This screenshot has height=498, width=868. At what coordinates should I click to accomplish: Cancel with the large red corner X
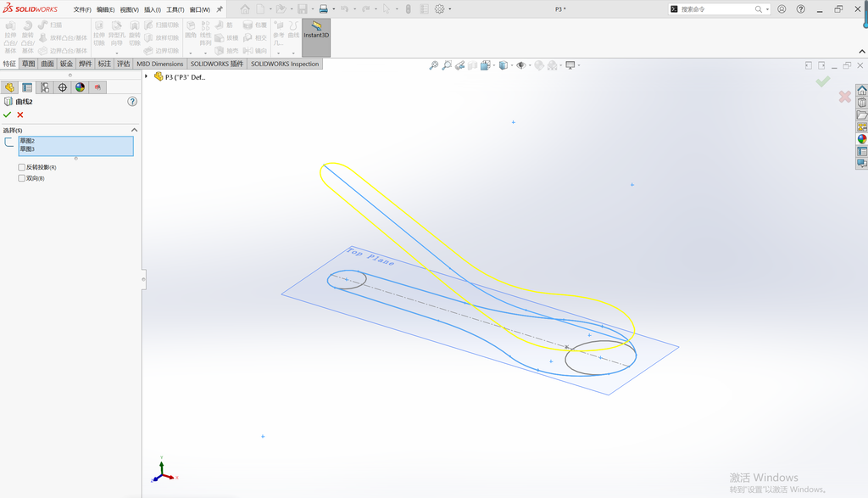point(845,97)
